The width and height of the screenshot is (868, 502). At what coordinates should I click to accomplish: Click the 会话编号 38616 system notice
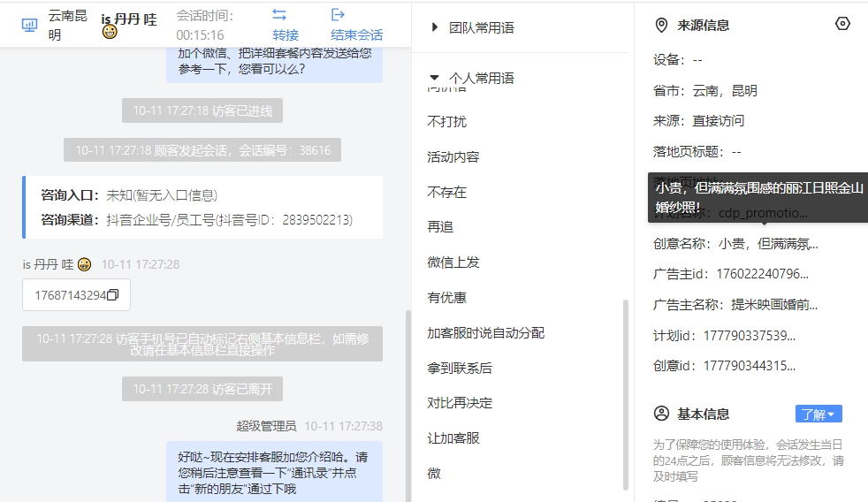202,150
